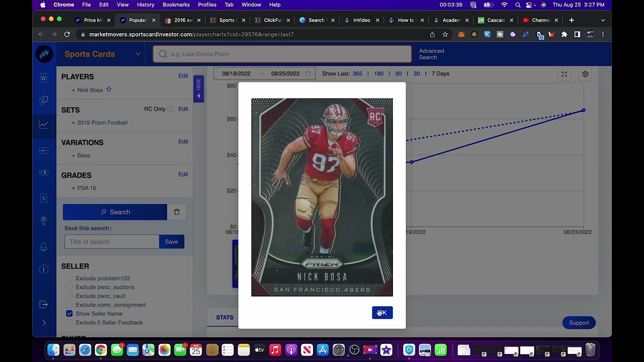Open Advanced Search link
Screen dimensions: 644x362
432,54
